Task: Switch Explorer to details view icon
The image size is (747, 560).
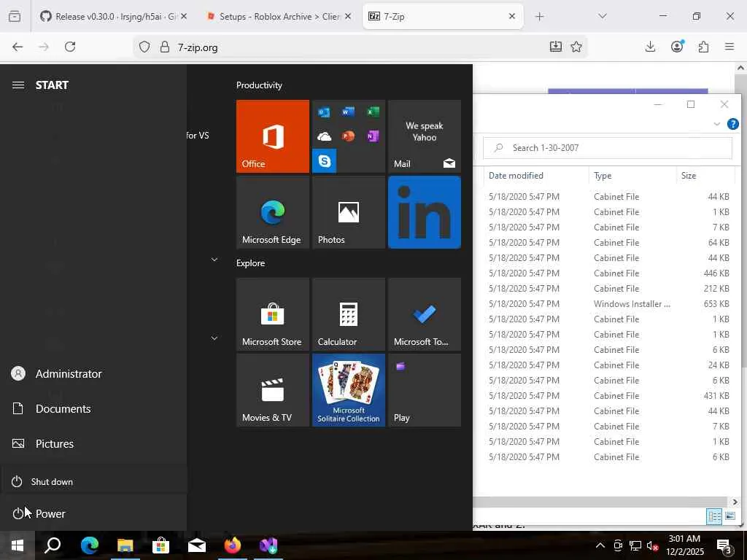Action: point(713,516)
